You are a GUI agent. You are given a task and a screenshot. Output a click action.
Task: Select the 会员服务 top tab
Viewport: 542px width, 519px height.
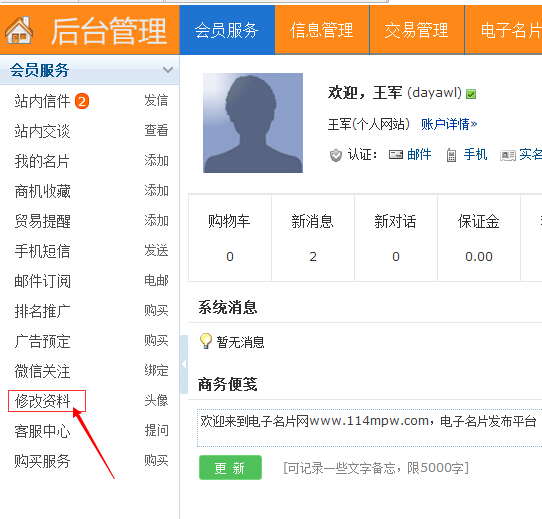(227, 30)
